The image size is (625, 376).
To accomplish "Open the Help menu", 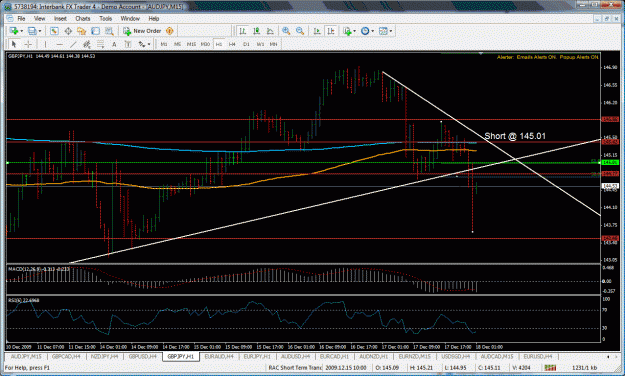I will tap(154, 18).
